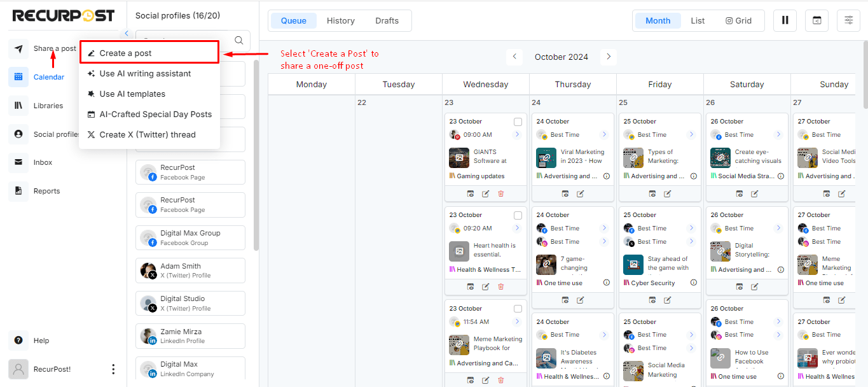
Task: Select Digital Max LinkedIn Company profile
Action: (x=190, y=369)
